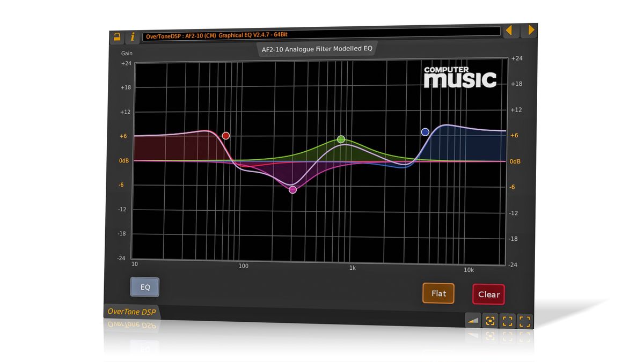Click the left preset arrow
This screenshot has width=644, height=362.
coord(509,31)
